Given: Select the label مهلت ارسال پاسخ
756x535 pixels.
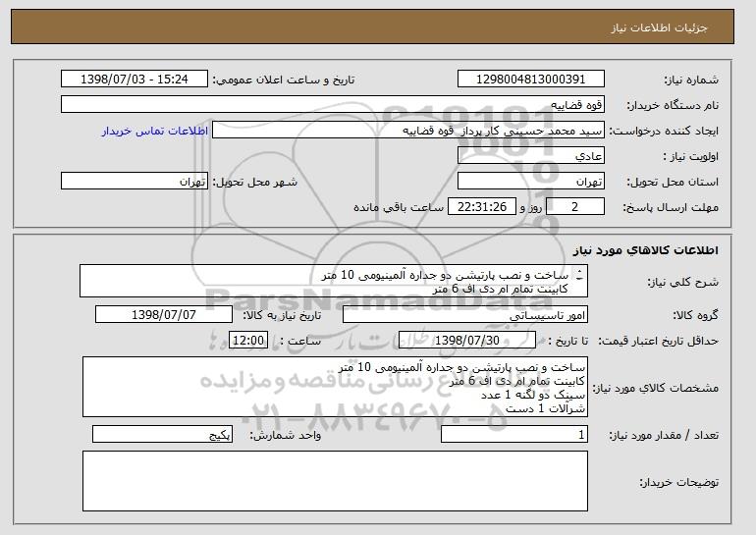Looking at the screenshot, I should 671,207.
